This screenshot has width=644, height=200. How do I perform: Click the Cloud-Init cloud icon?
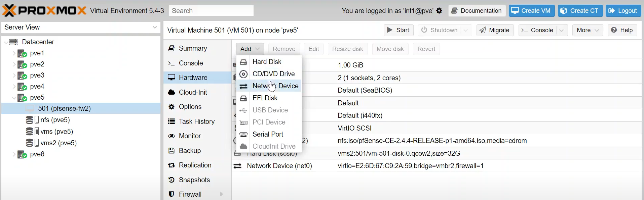coord(172,92)
